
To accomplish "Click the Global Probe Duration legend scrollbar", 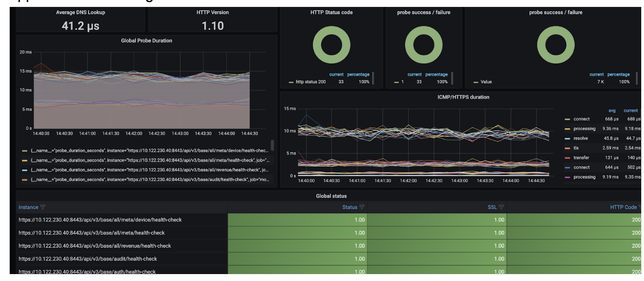I will point(272,146).
